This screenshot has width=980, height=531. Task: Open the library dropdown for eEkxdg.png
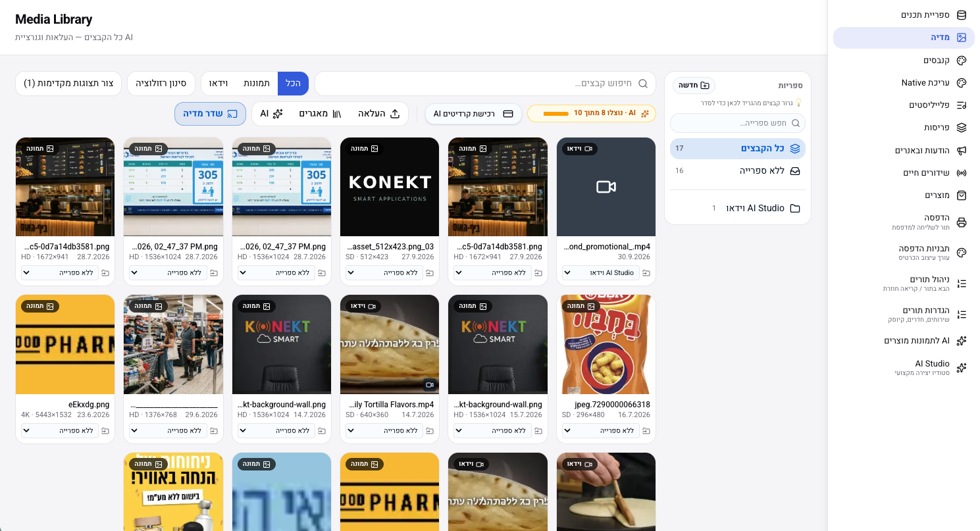pyautogui.click(x=60, y=431)
